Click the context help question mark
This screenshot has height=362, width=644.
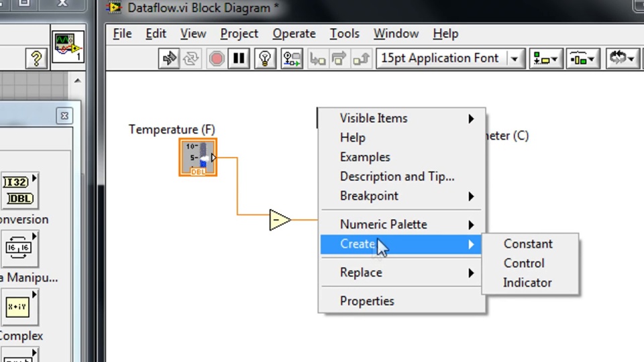[x=36, y=59]
